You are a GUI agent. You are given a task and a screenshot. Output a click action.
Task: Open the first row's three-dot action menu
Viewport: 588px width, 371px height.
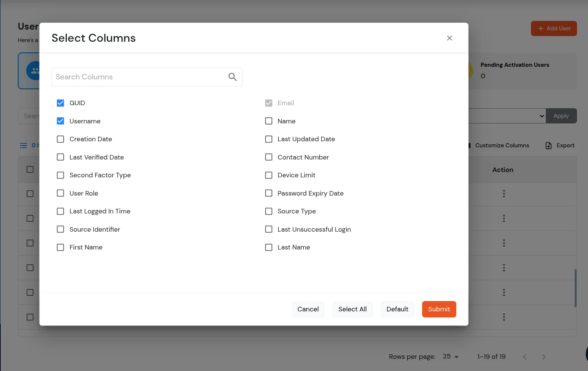504,194
